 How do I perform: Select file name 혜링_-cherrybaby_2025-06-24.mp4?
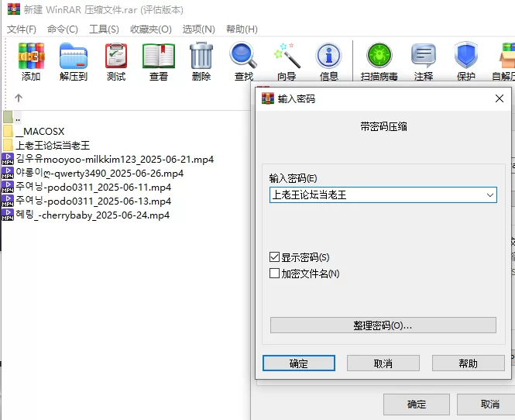[x=93, y=215]
